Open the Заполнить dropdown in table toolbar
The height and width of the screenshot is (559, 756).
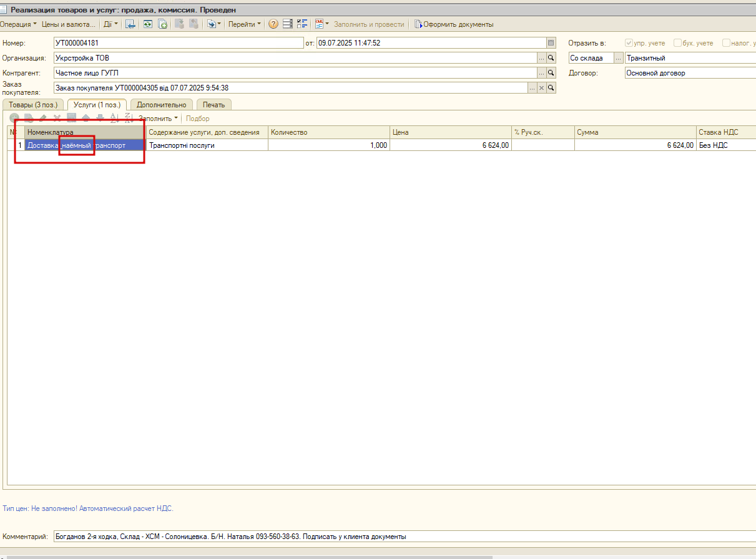coord(158,118)
